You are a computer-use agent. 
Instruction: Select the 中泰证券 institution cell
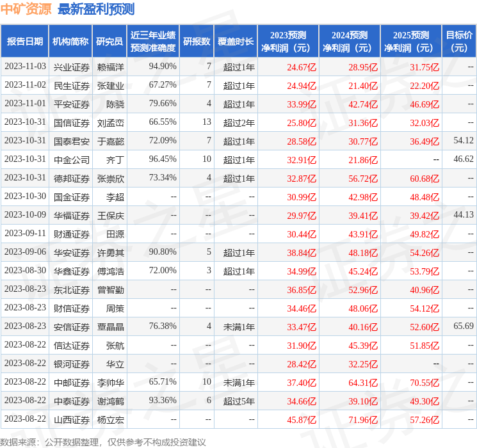click(x=72, y=401)
